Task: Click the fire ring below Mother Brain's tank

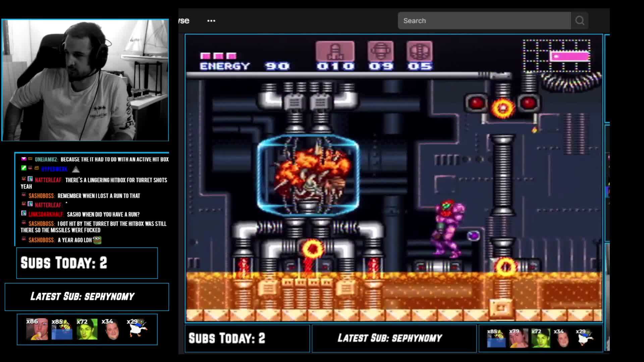Action: [313, 249]
